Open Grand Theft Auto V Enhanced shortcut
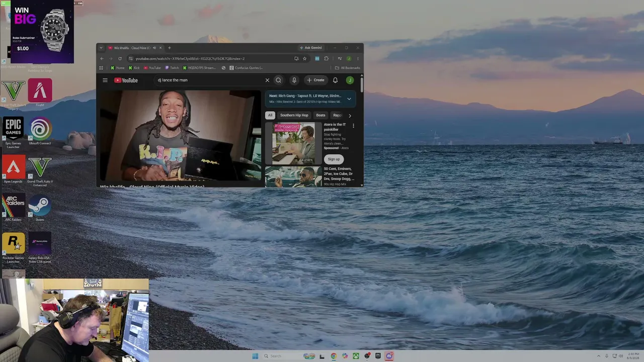The height and width of the screenshot is (362, 644). click(x=40, y=171)
